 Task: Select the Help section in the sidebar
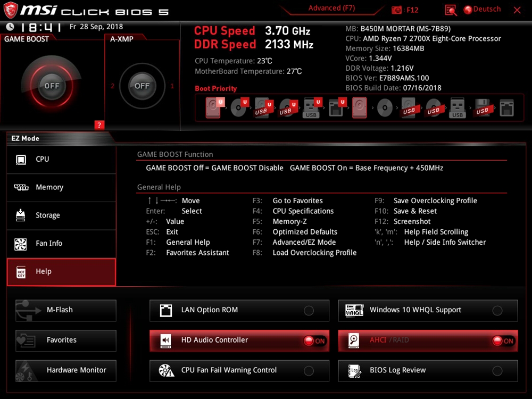[61, 272]
